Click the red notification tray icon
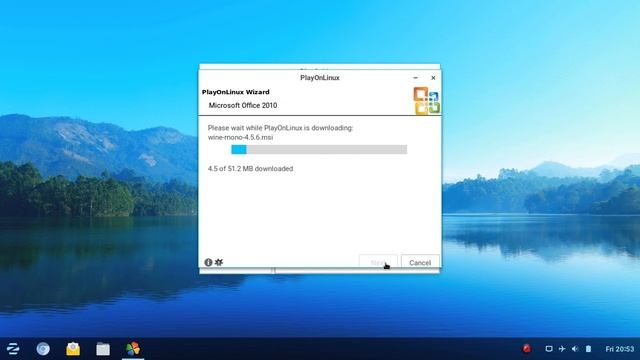 (527, 349)
